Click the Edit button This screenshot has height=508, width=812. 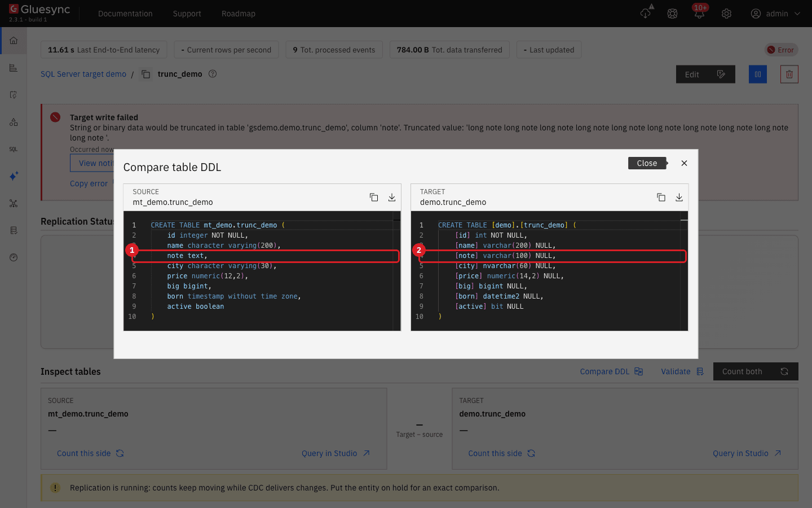(x=705, y=74)
